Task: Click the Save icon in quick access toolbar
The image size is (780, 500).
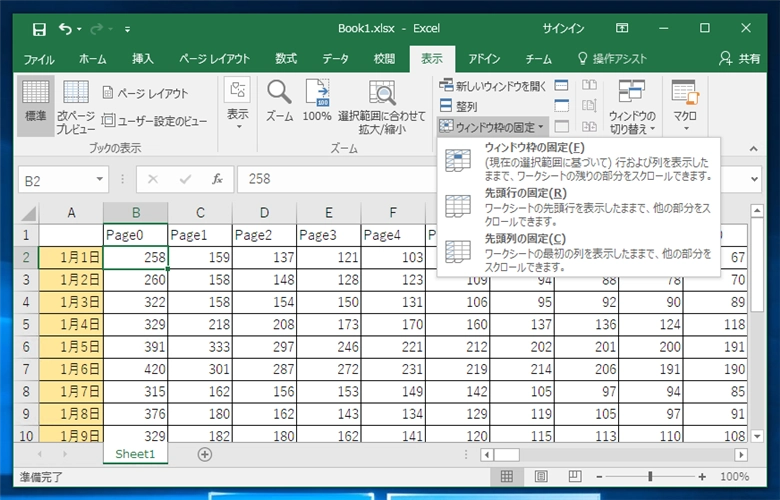Action: pyautogui.click(x=39, y=29)
